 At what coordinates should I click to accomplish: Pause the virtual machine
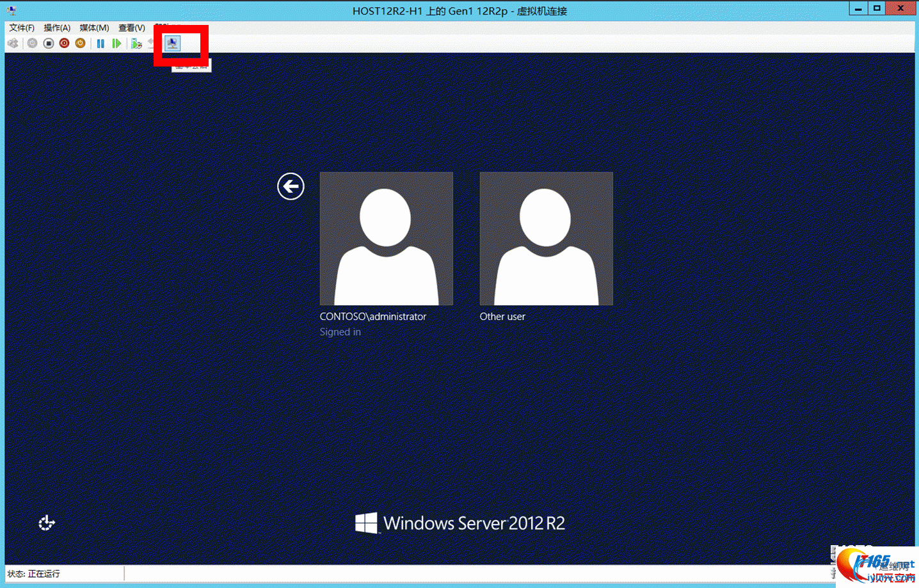[100, 44]
